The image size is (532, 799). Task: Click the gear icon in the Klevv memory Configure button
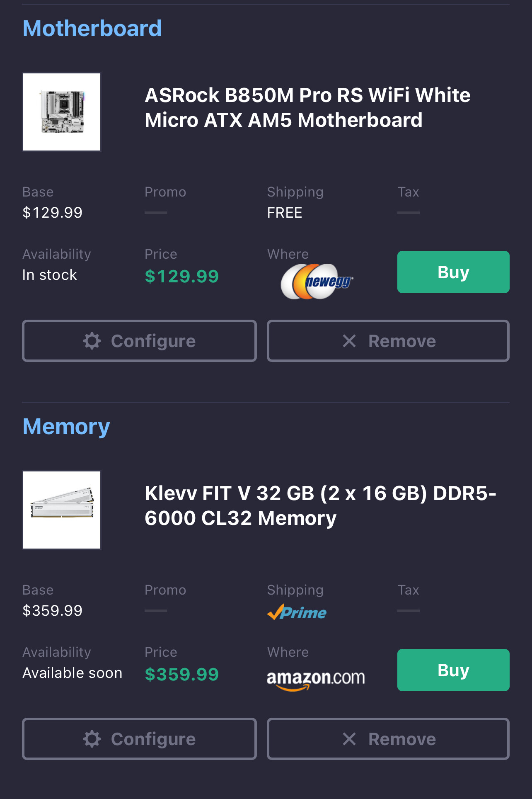(92, 739)
